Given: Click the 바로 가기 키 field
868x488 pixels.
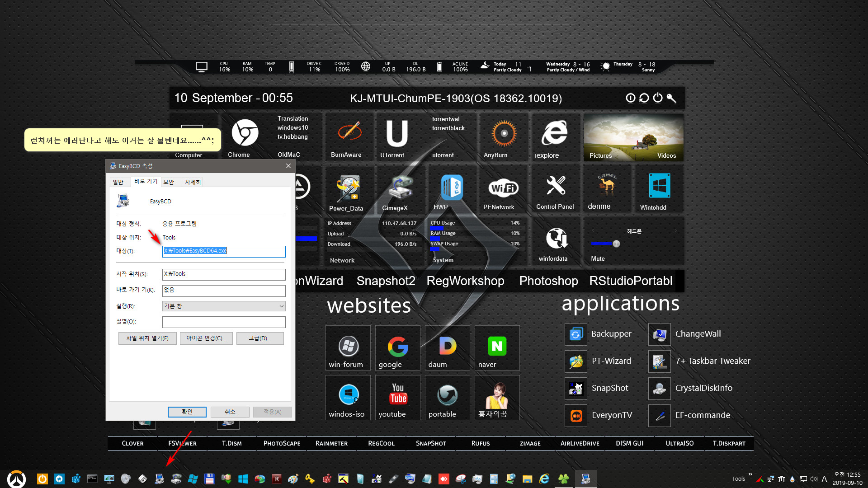Looking at the screenshot, I should click(x=224, y=291).
